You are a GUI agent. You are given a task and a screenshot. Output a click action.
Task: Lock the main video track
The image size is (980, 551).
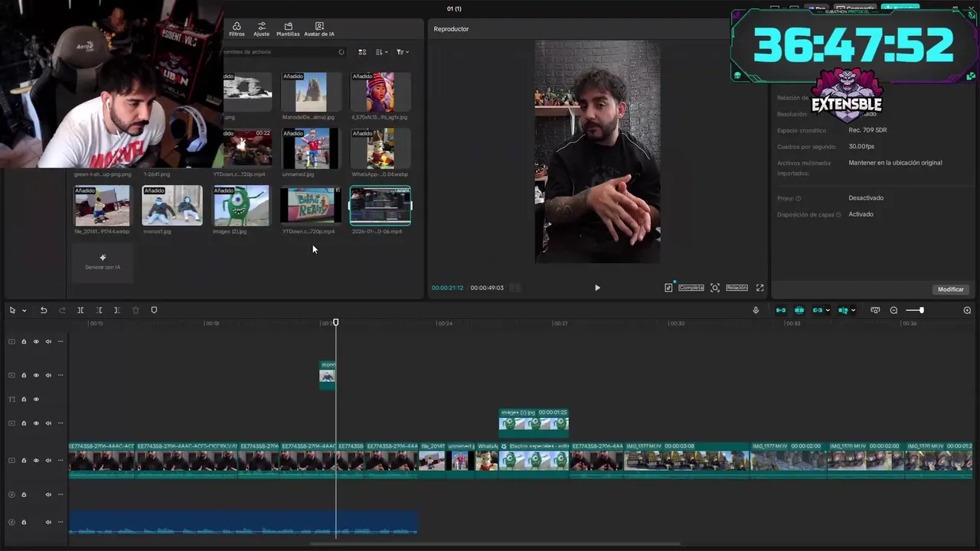24,461
